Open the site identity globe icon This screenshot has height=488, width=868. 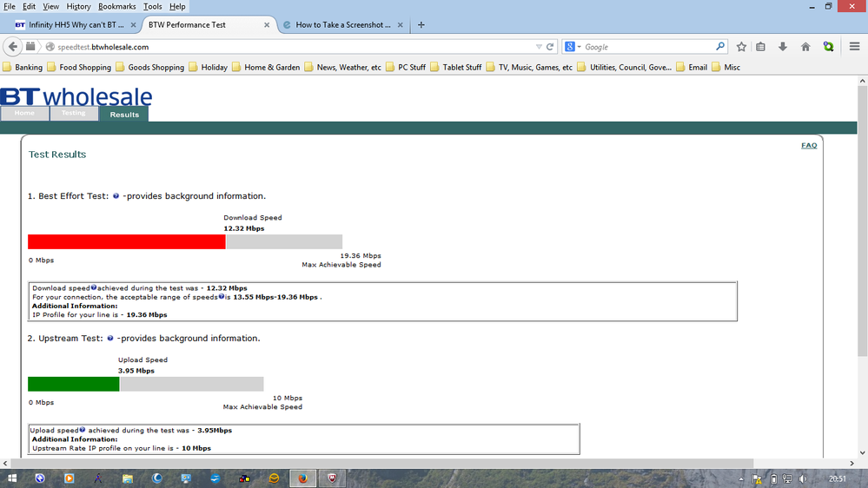click(x=50, y=47)
